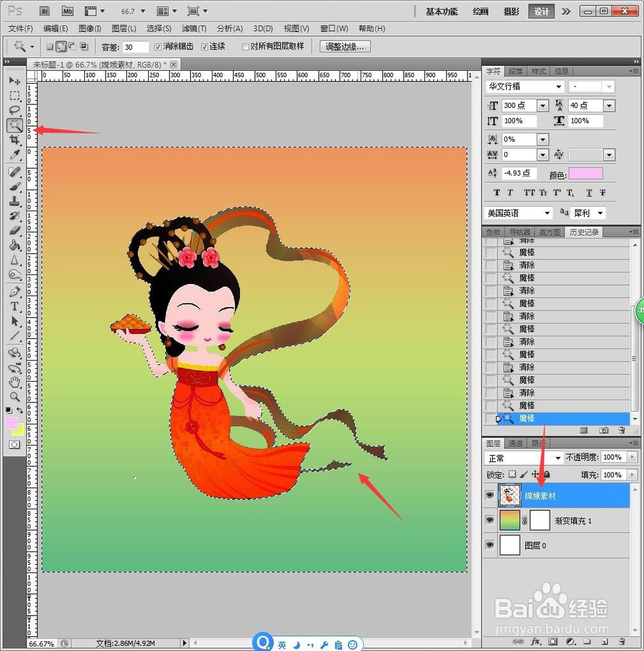Open the font family 华文行楷 dropdown

tap(559, 86)
